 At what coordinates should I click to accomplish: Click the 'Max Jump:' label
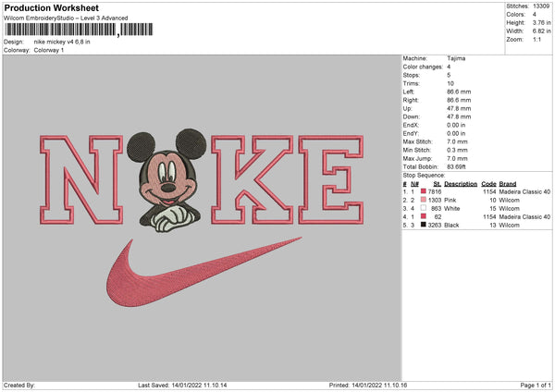click(x=417, y=158)
